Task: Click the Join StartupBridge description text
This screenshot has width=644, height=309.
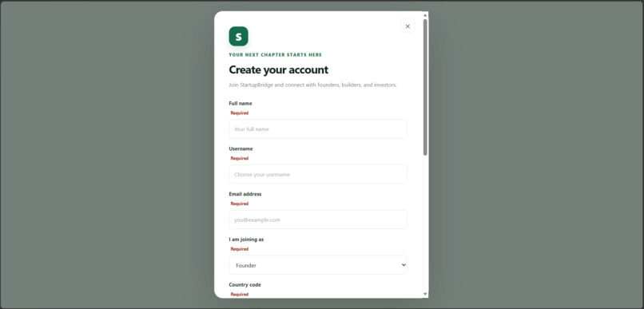Action: click(312, 85)
